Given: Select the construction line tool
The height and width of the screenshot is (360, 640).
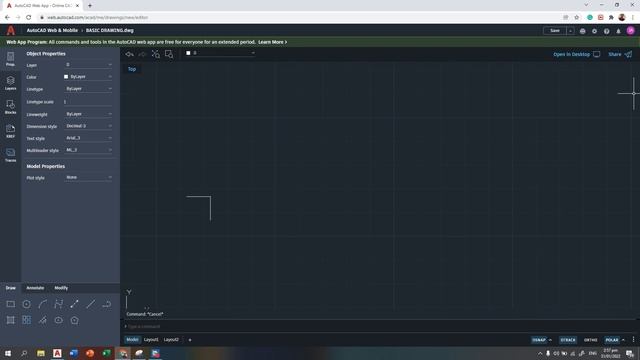Looking at the screenshot, I should (x=91, y=304).
